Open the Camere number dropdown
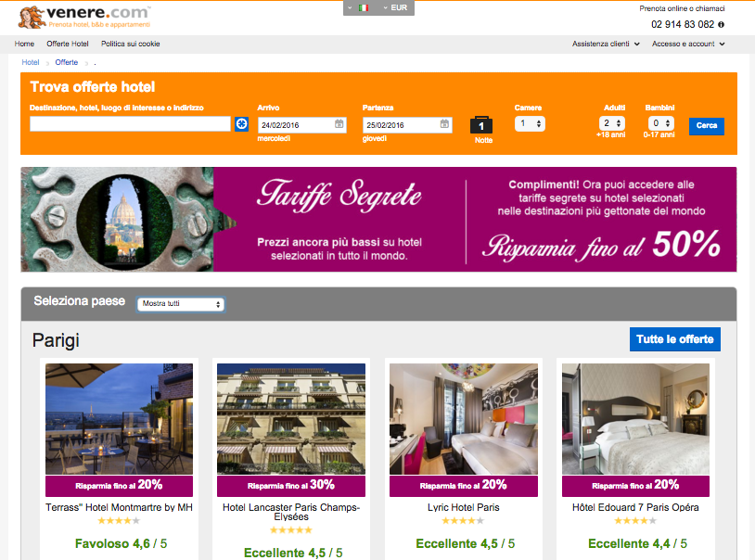 click(x=530, y=123)
